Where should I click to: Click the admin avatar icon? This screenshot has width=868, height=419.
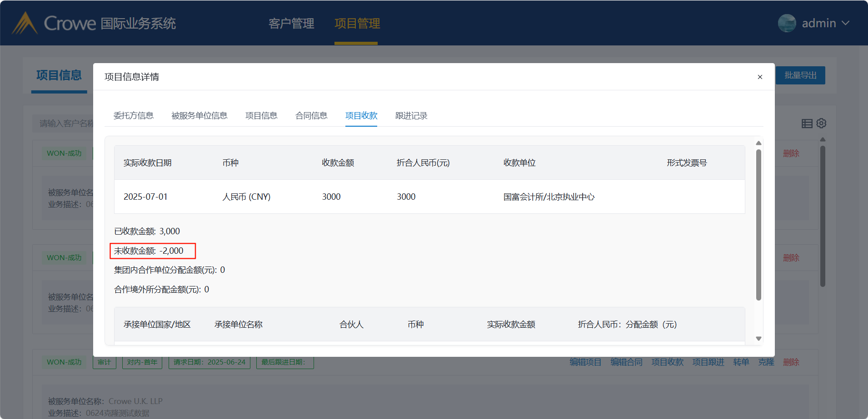click(787, 23)
